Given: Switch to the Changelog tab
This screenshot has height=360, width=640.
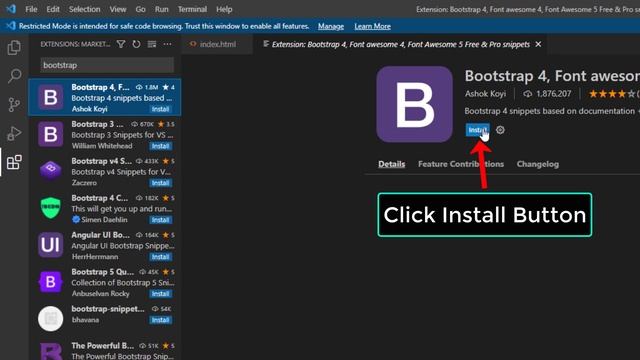Looking at the screenshot, I should 538,164.
